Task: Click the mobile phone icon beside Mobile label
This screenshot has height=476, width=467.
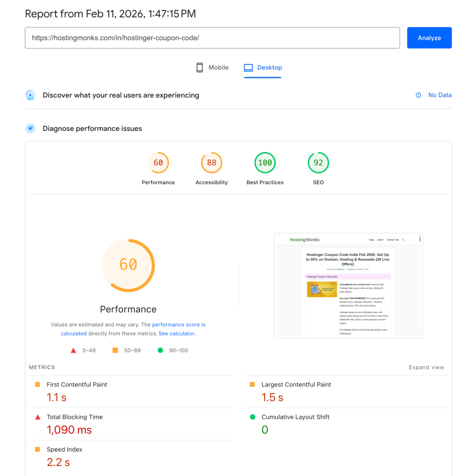Action: (x=199, y=67)
